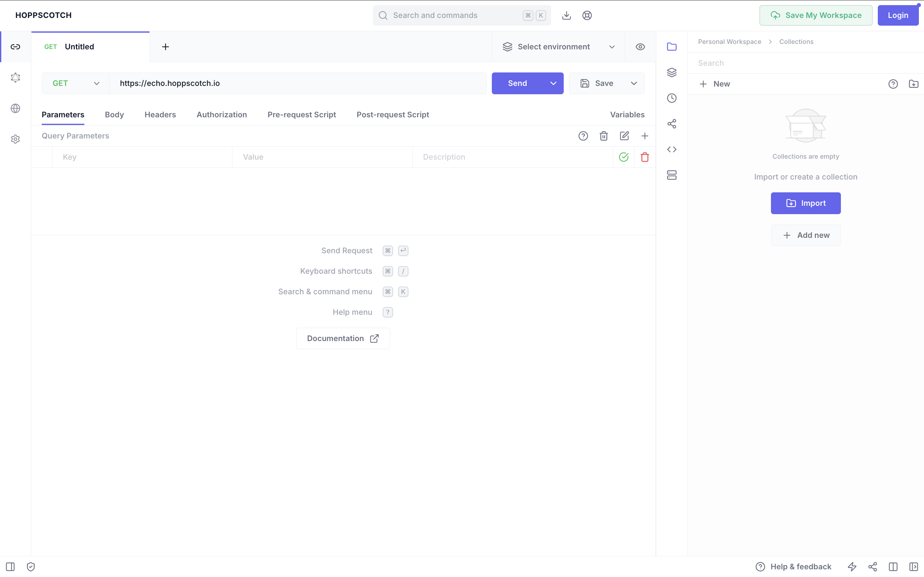
Task: Open the History panel clock icon
Action: coord(672,98)
